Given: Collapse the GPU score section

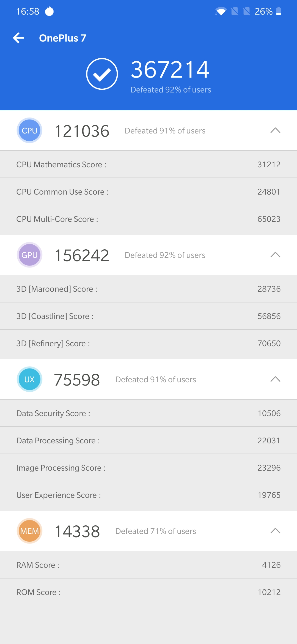Looking at the screenshot, I should (275, 255).
